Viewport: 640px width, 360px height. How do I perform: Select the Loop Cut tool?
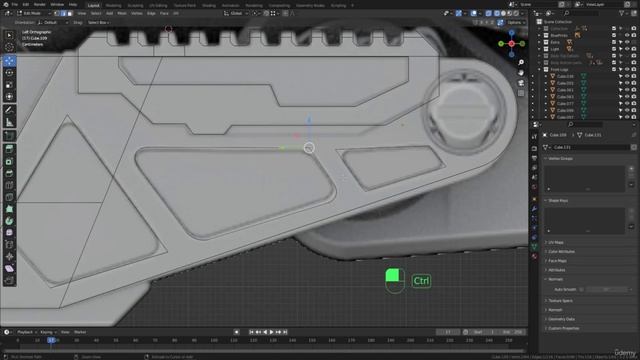9,185
